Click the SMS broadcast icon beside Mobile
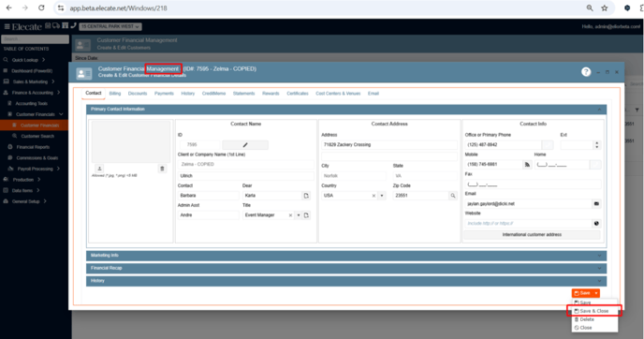The width and height of the screenshot is (644, 339). [527, 165]
